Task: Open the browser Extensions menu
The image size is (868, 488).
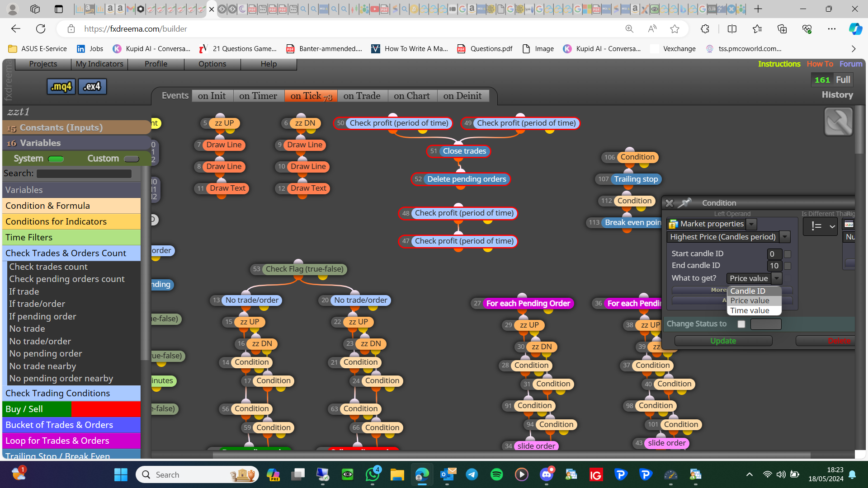Action: [x=705, y=29]
